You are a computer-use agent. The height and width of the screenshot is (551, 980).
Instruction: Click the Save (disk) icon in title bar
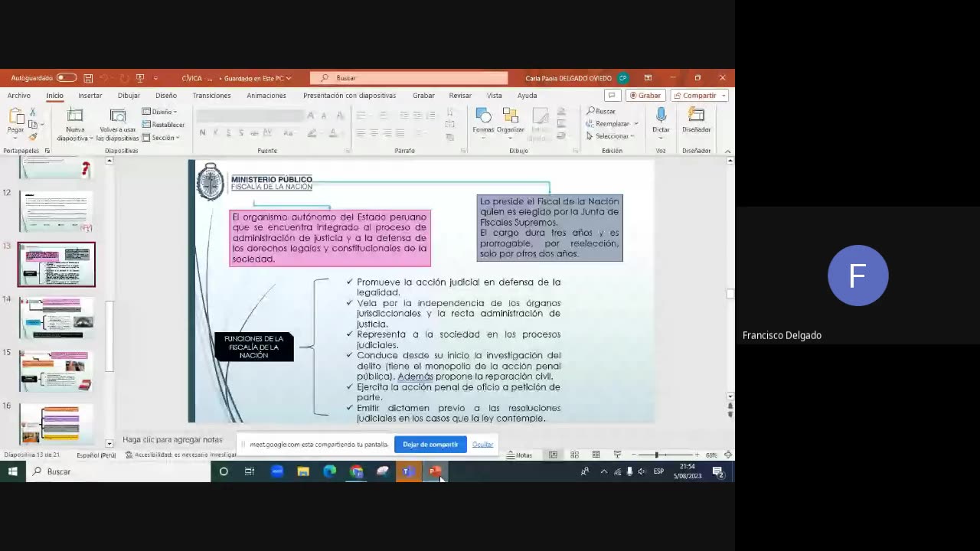(88, 78)
